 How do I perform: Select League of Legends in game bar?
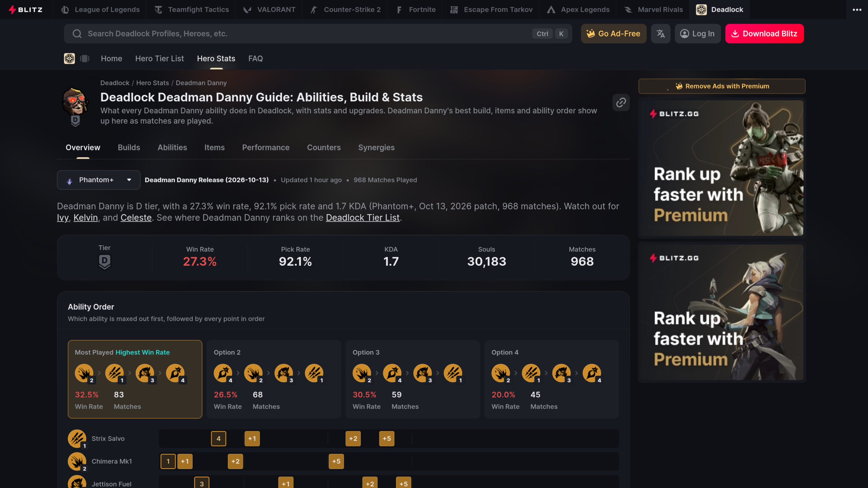100,9
